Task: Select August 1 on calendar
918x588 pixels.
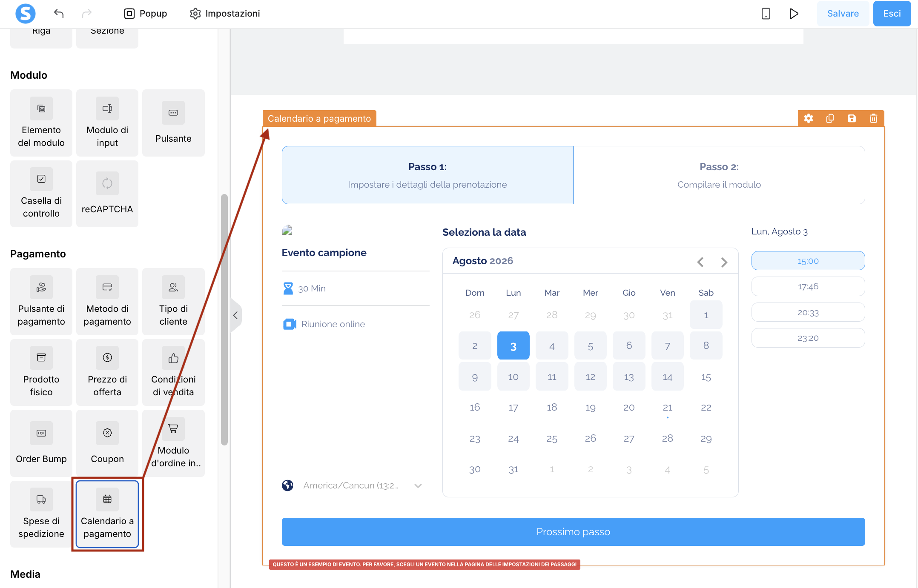Action: [x=706, y=315]
